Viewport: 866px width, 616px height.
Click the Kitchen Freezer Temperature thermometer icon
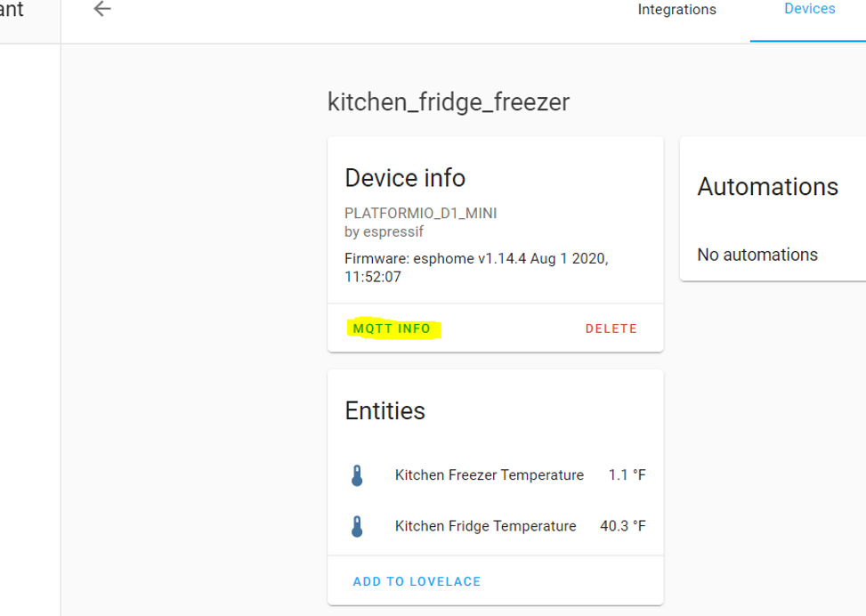coord(357,475)
